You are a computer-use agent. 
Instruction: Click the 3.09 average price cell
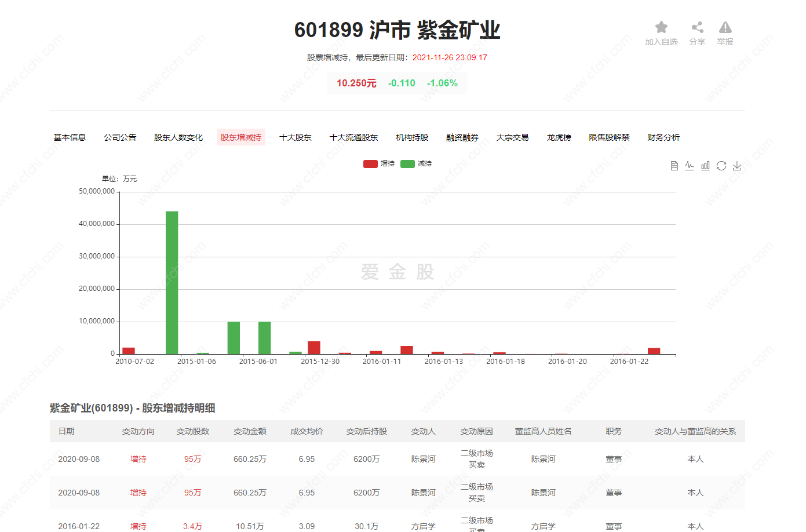pyautogui.click(x=307, y=526)
